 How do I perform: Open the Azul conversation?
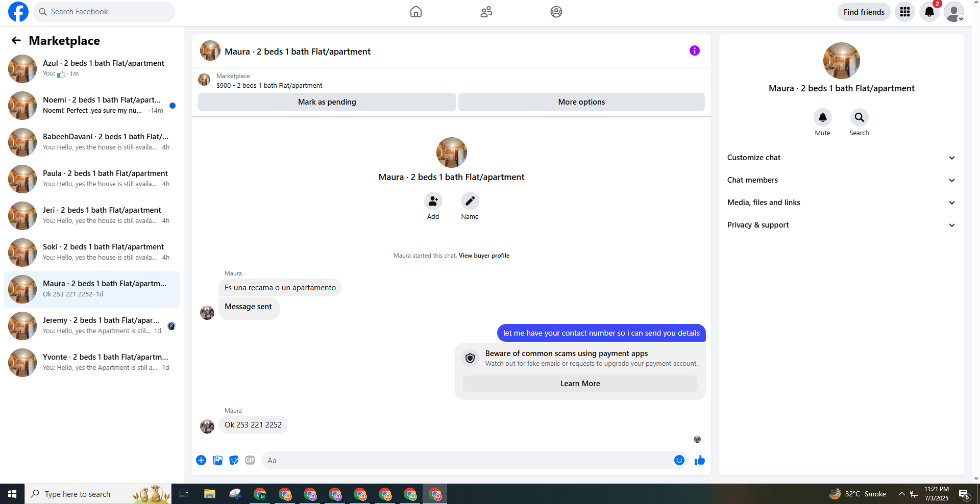tap(92, 69)
